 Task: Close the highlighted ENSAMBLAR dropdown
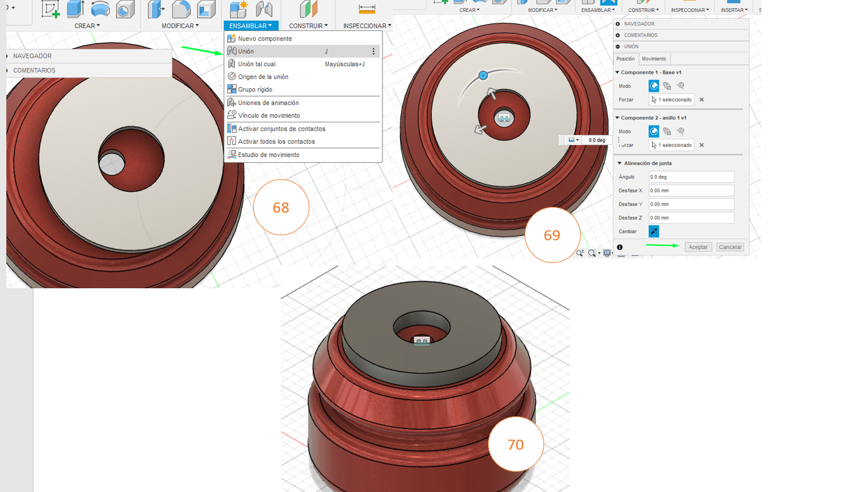coord(251,26)
